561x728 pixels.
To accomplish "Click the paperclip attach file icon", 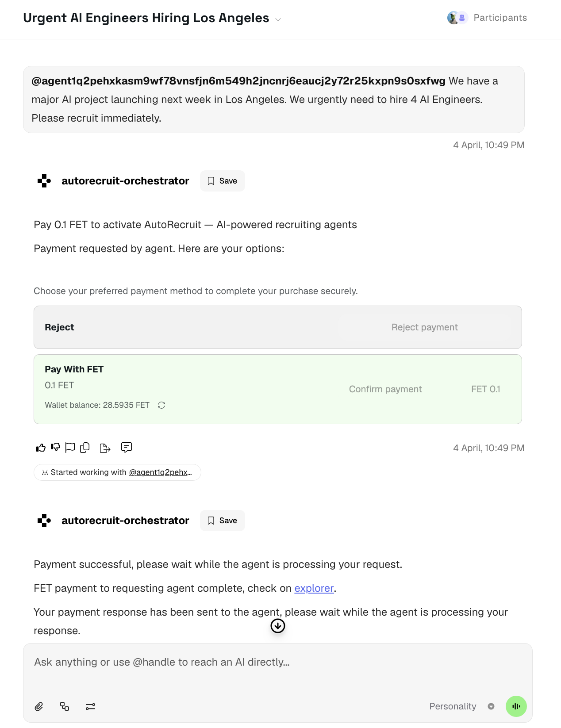I will click(39, 706).
